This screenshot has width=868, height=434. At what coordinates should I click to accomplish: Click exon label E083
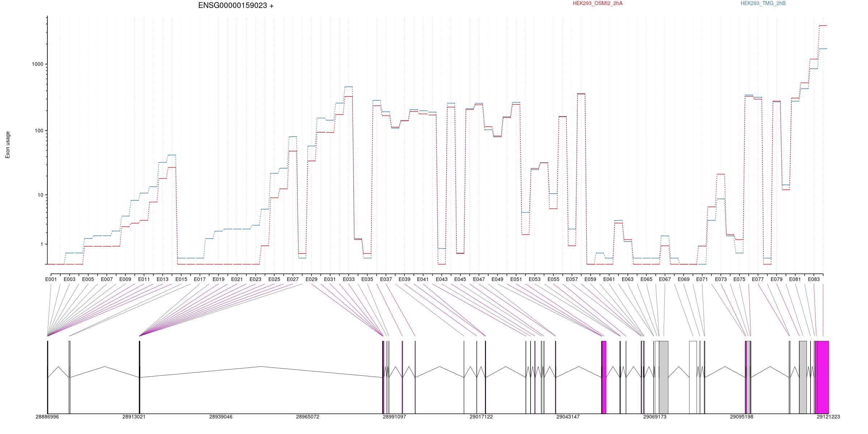point(814,279)
